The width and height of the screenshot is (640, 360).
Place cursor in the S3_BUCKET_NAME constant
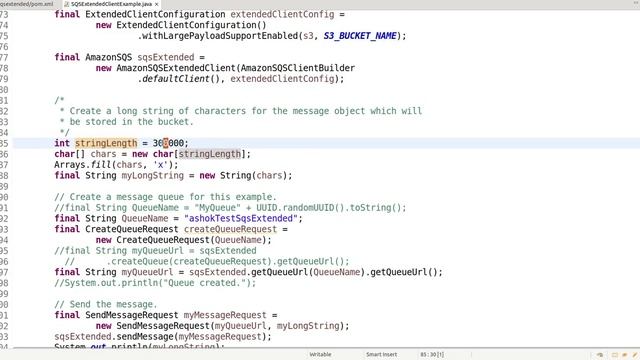pyautogui.click(x=360, y=36)
